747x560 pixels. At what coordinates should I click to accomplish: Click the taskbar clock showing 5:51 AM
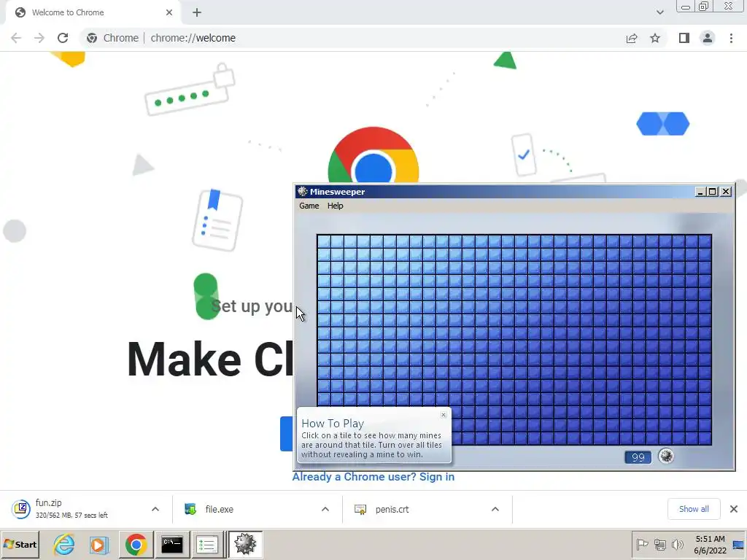pyautogui.click(x=710, y=544)
